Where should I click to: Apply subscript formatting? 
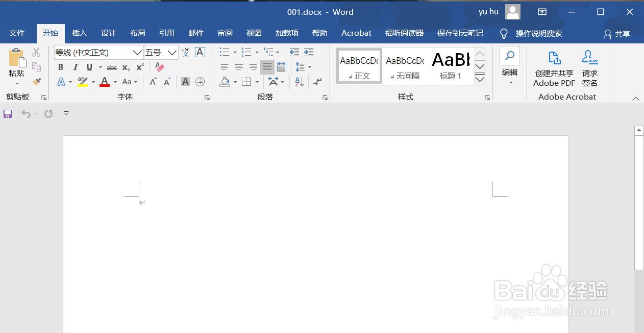point(126,67)
